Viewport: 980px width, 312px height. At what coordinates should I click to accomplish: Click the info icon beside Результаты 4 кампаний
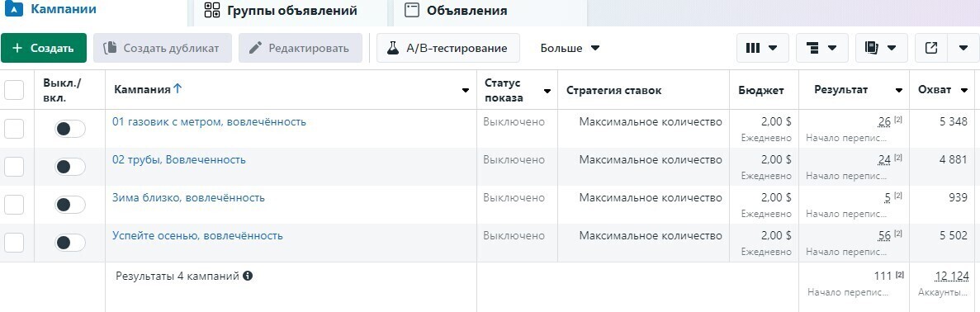[x=249, y=276]
